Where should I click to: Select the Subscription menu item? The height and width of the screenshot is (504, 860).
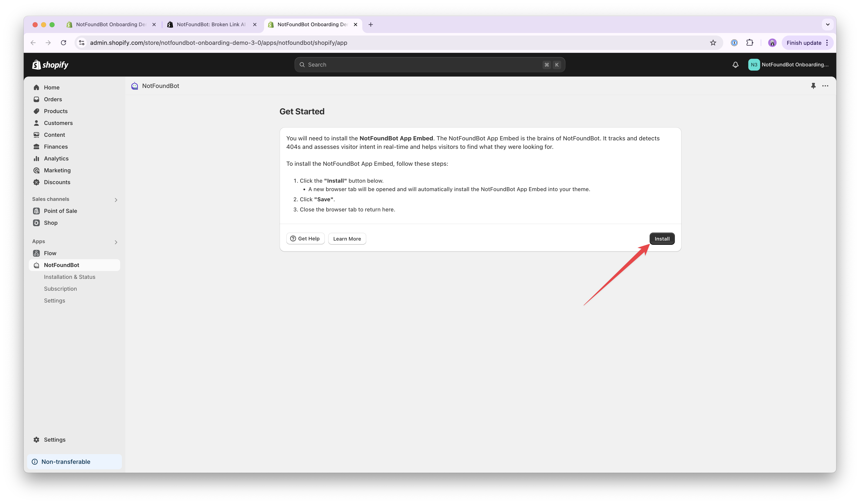(60, 289)
